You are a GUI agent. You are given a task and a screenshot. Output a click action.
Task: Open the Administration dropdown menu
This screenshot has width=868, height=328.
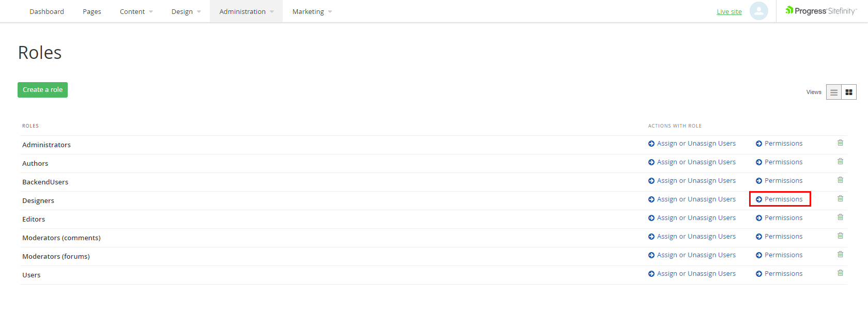click(x=246, y=11)
